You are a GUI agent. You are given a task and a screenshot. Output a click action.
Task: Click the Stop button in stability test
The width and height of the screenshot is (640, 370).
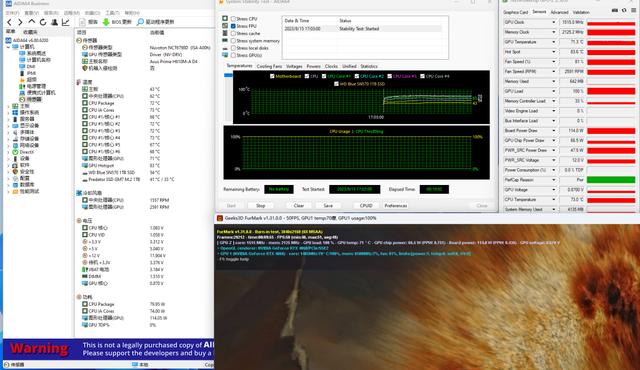point(260,206)
